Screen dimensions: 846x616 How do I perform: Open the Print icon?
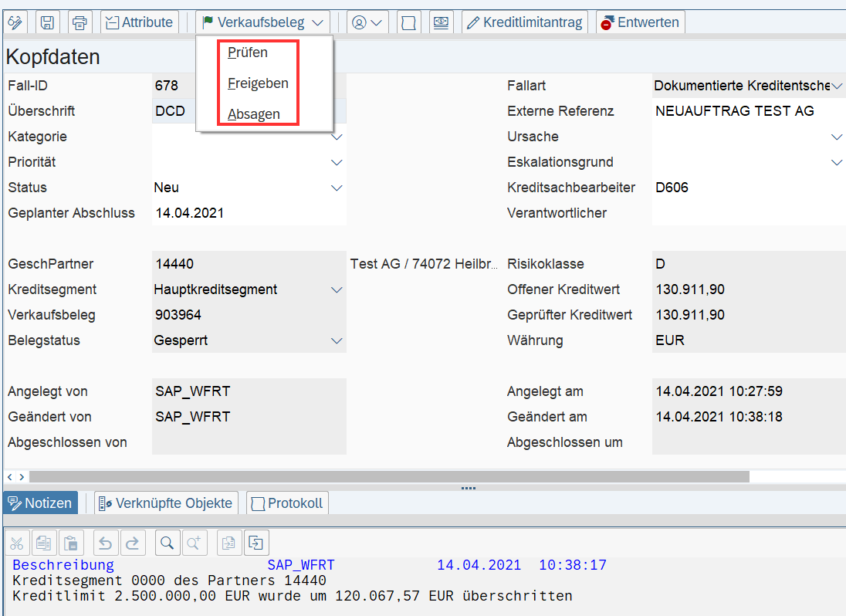[80, 22]
